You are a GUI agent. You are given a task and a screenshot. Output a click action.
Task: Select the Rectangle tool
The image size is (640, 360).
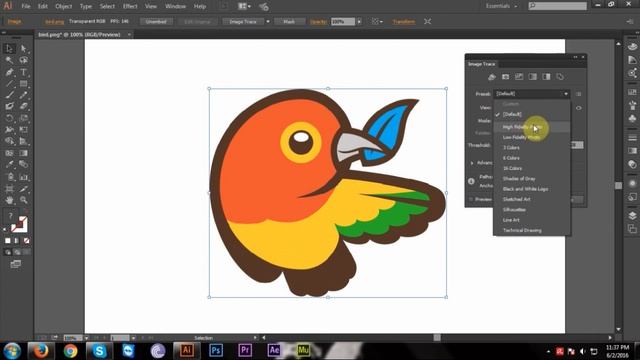click(24, 84)
